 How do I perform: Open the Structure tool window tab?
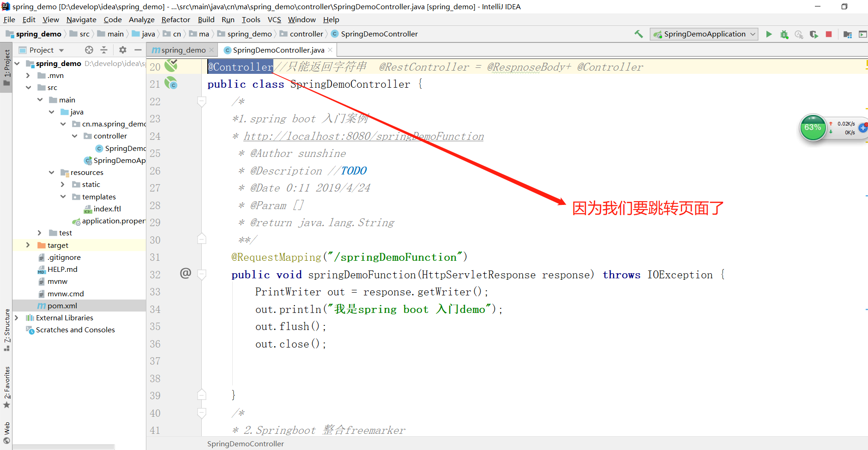(6, 329)
